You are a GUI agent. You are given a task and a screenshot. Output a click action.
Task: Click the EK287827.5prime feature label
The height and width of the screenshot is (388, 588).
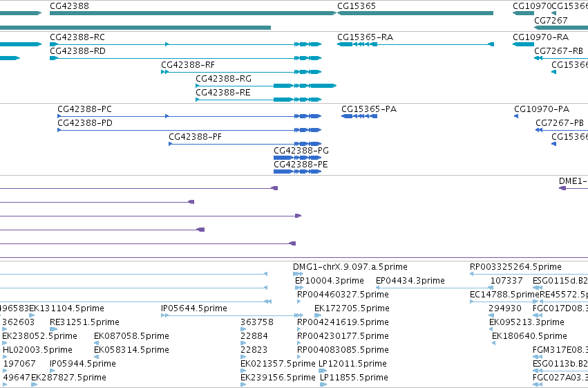click(x=68, y=378)
